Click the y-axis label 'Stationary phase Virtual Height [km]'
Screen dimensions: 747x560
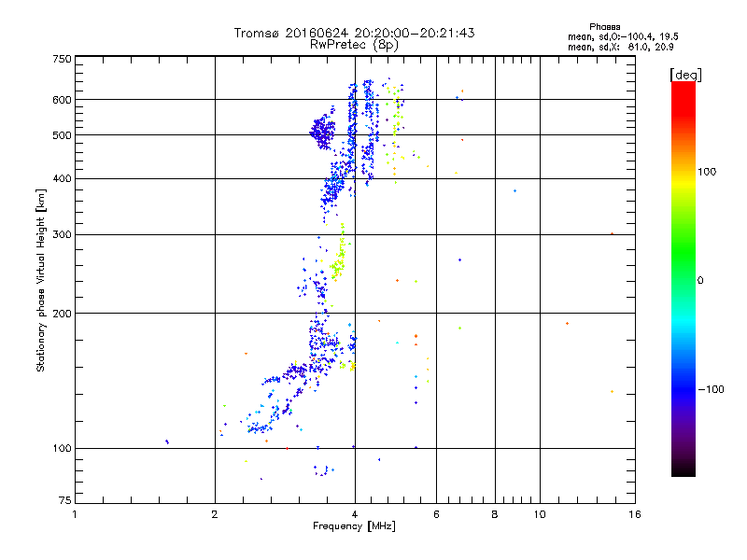[41, 281]
